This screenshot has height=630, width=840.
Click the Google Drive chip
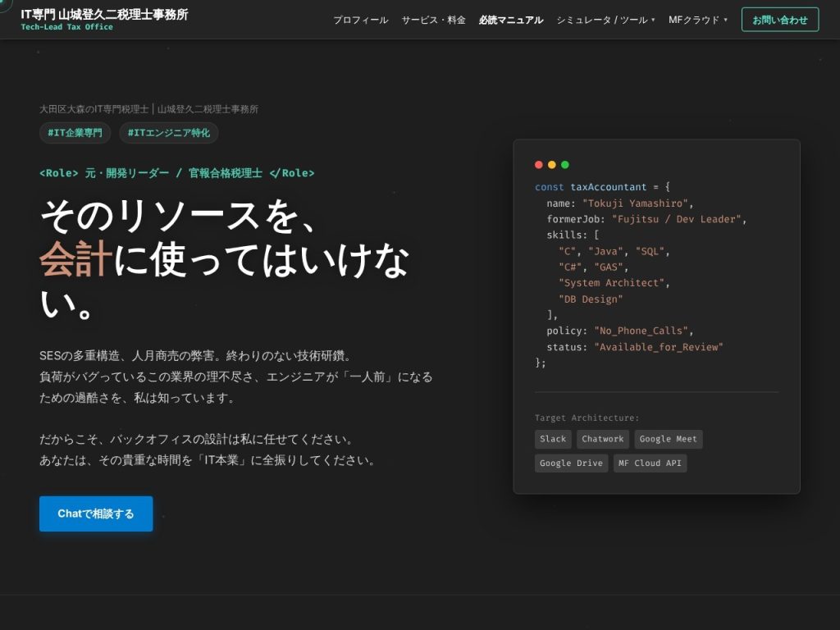click(571, 463)
